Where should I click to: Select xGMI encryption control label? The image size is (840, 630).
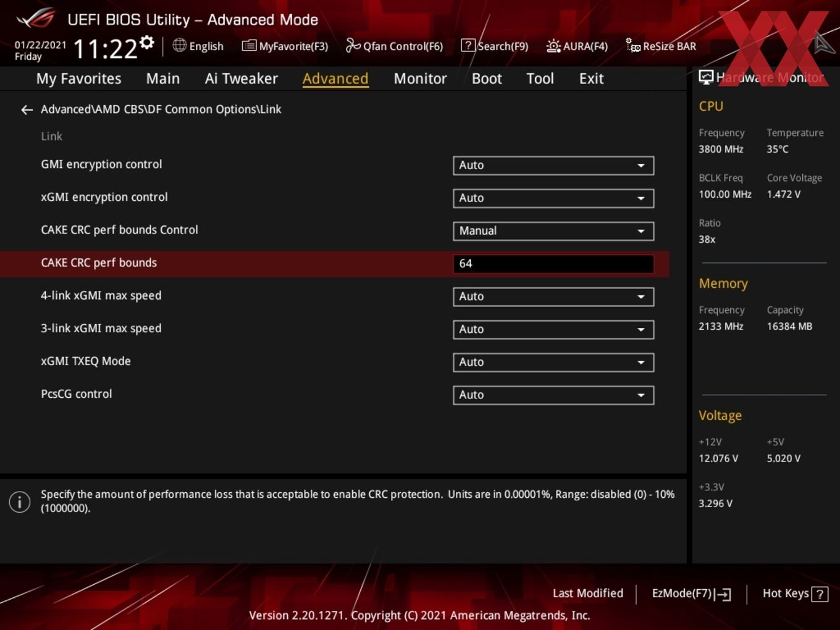tap(104, 197)
